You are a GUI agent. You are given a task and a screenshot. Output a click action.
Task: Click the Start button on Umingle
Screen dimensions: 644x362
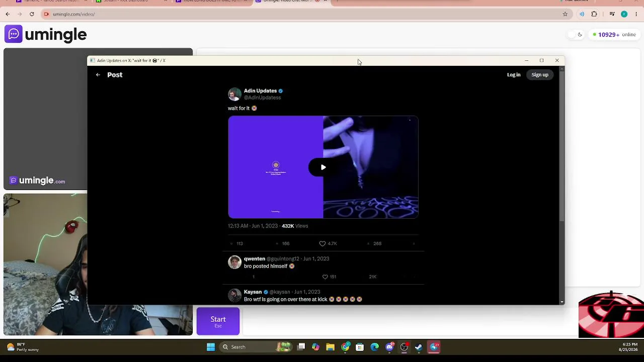218,321
